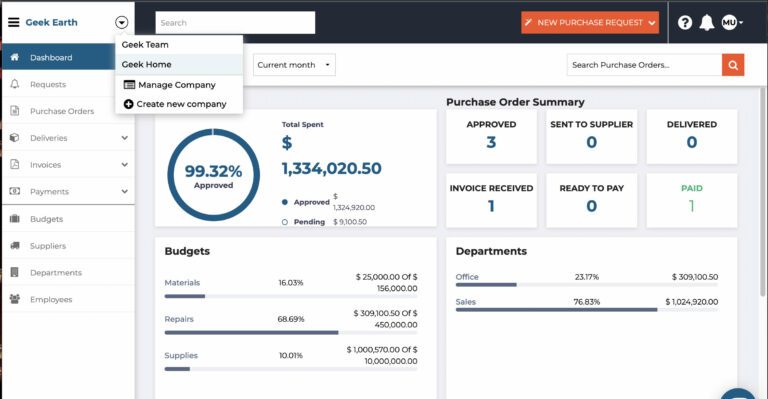Click the help question mark icon
The image size is (768, 399).
[685, 23]
